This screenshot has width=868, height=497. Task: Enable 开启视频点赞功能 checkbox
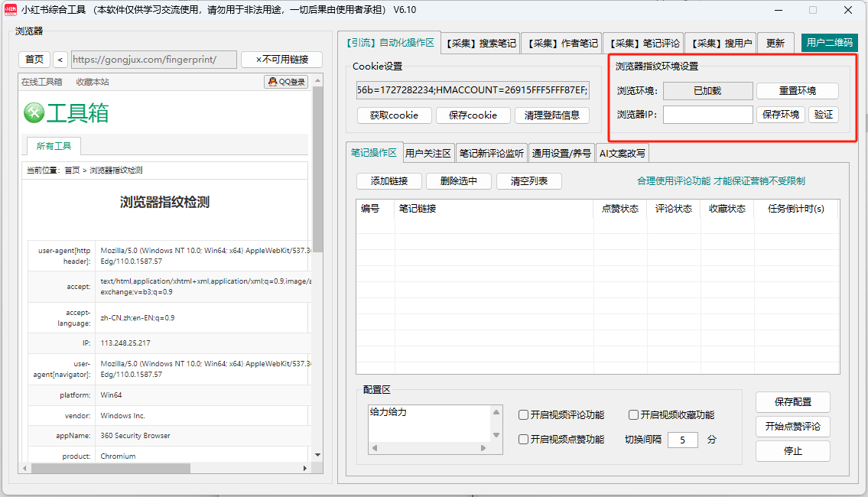523,439
